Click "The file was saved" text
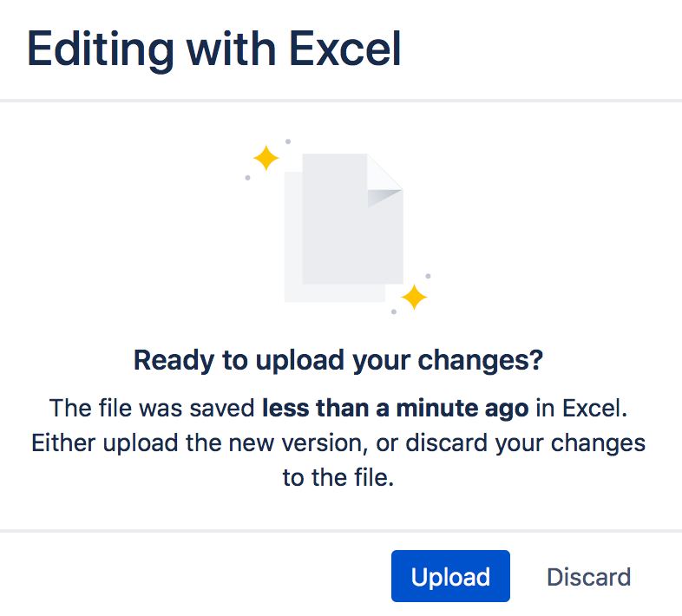Screen dimensions: 682x616 coord(152,409)
